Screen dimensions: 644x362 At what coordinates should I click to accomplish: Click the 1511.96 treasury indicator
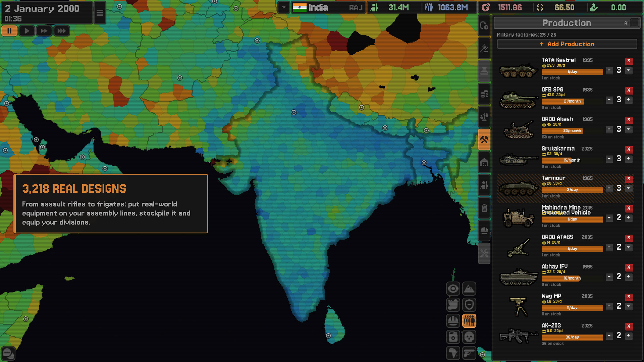click(x=505, y=7)
